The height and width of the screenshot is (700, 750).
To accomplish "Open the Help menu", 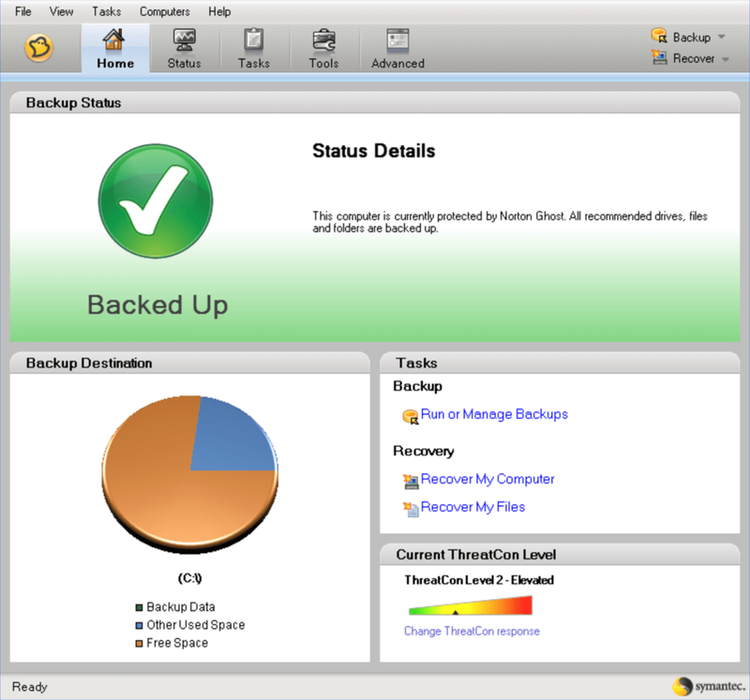I will (x=220, y=11).
